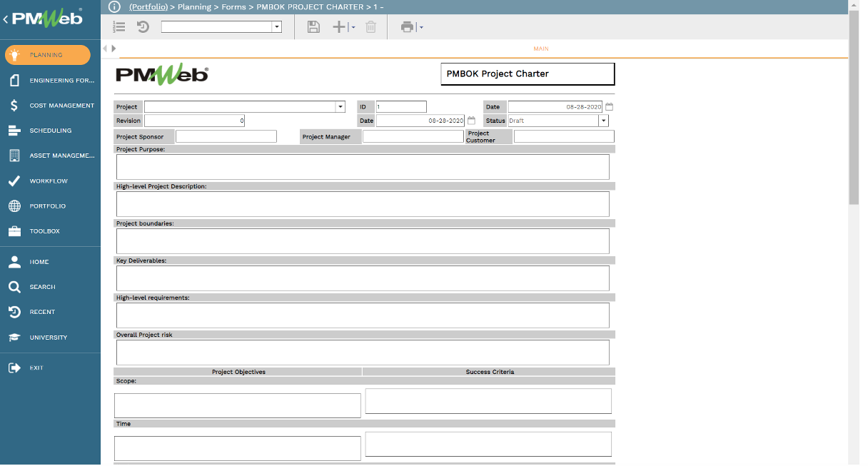The image size is (868, 466).
Task: Open the Workflow menu label
Action: click(49, 181)
